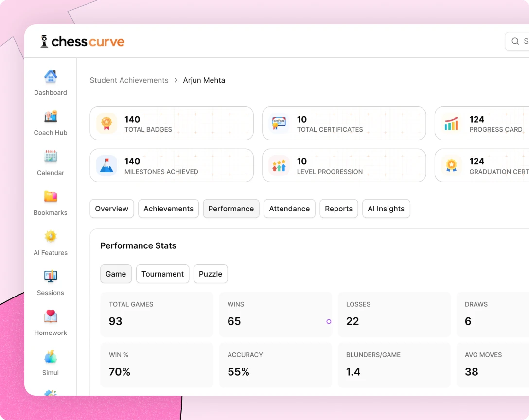Viewport: 529px width, 420px height.
Task: Click the chesscurve logo
Action: [82, 41]
